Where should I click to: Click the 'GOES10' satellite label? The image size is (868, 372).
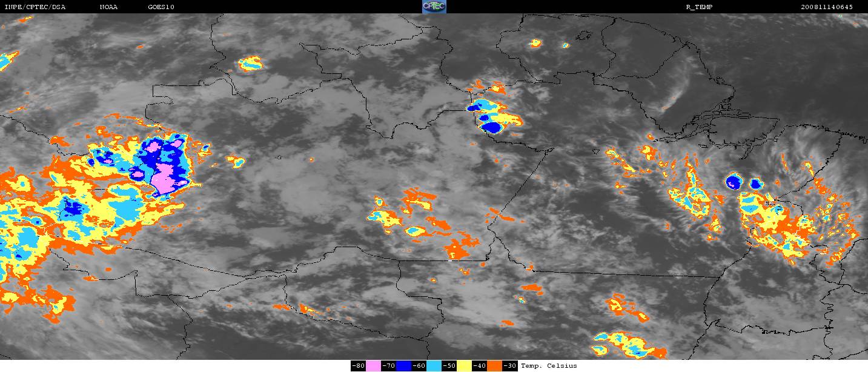pos(161,7)
